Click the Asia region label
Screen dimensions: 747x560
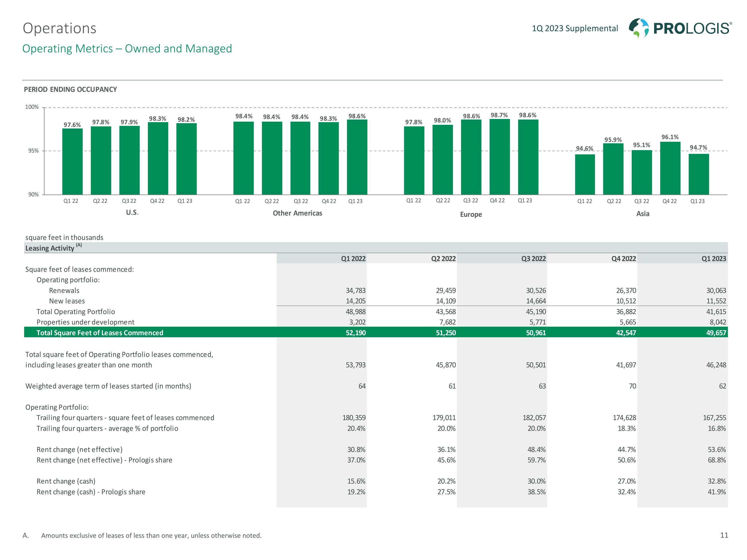click(643, 214)
